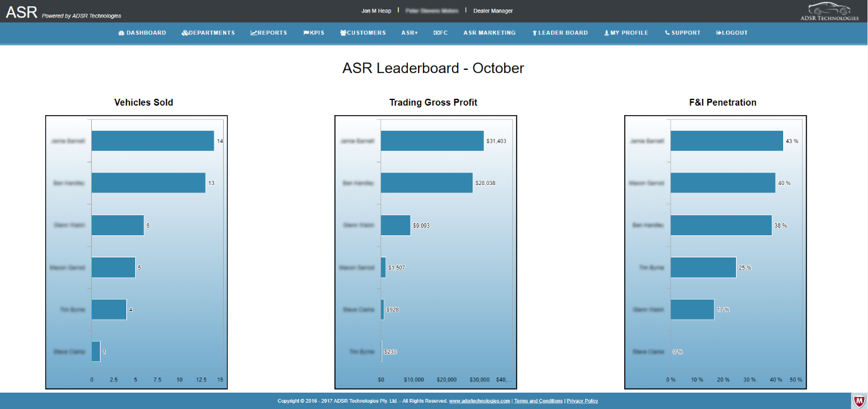Open the ASR+ menu item
Image resolution: width=868 pixels, height=409 pixels.
pos(409,33)
